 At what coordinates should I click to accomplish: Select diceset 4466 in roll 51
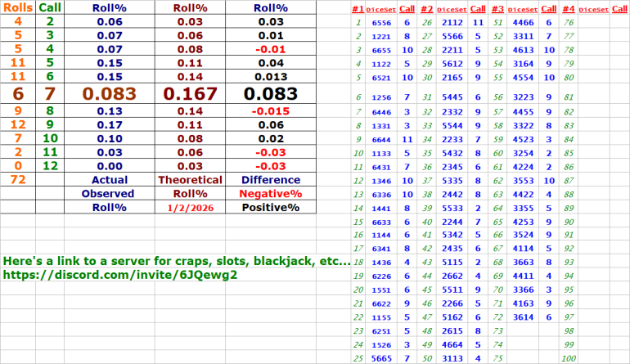point(524,23)
